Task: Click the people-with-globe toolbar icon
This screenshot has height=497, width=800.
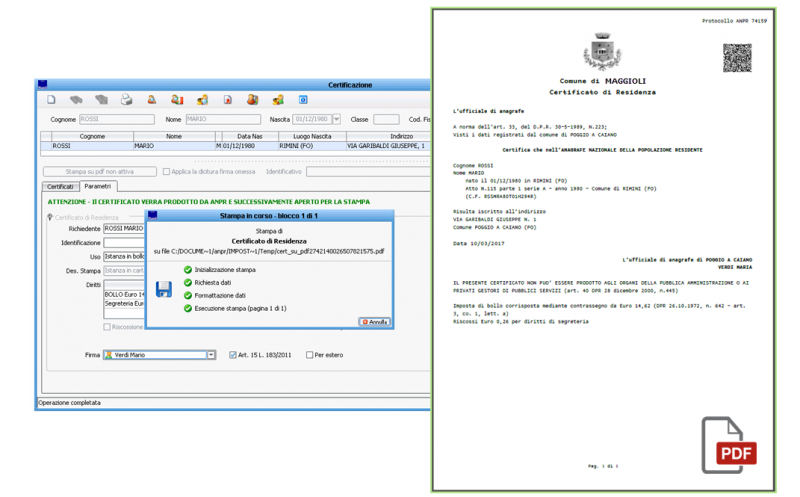Action: [x=203, y=100]
